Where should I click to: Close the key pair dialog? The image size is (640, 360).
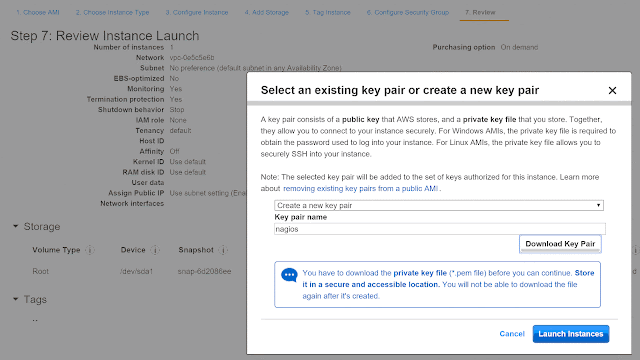tap(612, 91)
